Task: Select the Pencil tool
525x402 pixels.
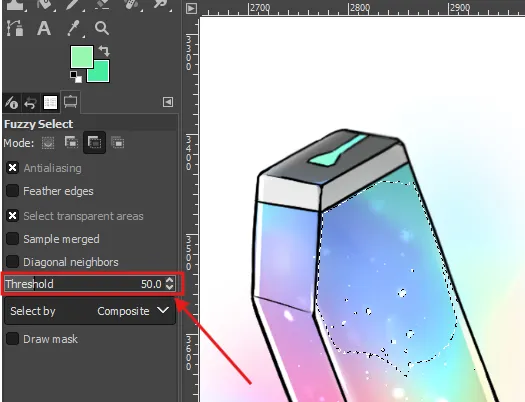Action: (73, 4)
